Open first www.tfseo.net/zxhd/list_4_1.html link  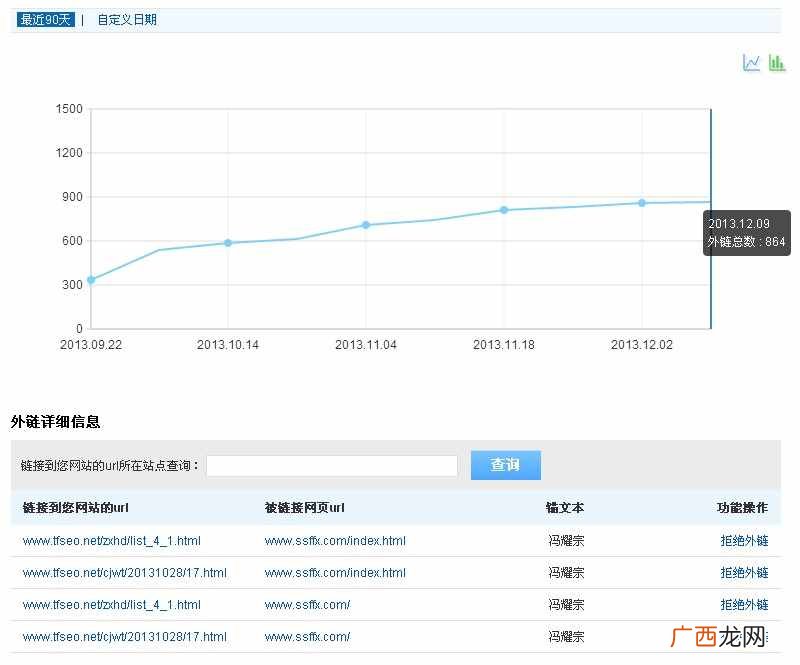tap(112, 540)
